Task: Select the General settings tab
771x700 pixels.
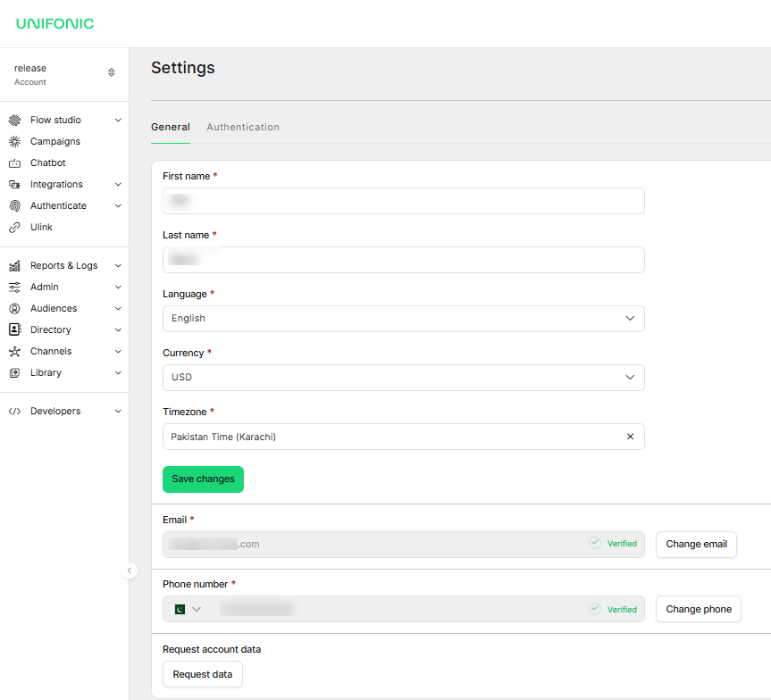Action: 171,128
